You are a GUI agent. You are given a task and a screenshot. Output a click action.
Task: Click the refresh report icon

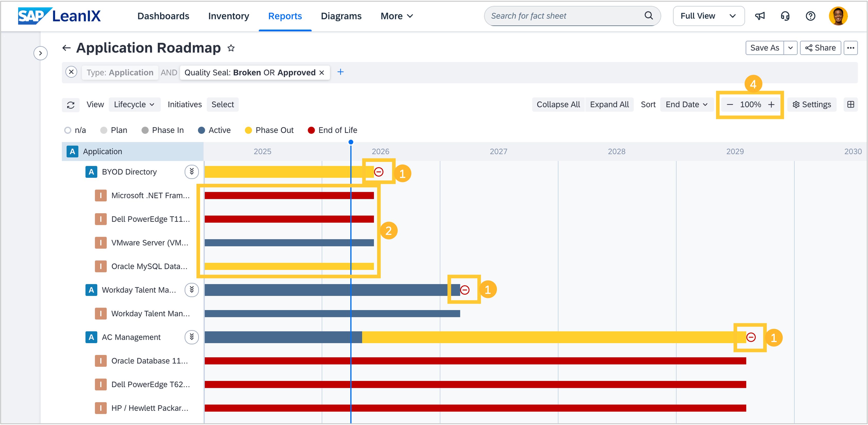click(x=71, y=105)
